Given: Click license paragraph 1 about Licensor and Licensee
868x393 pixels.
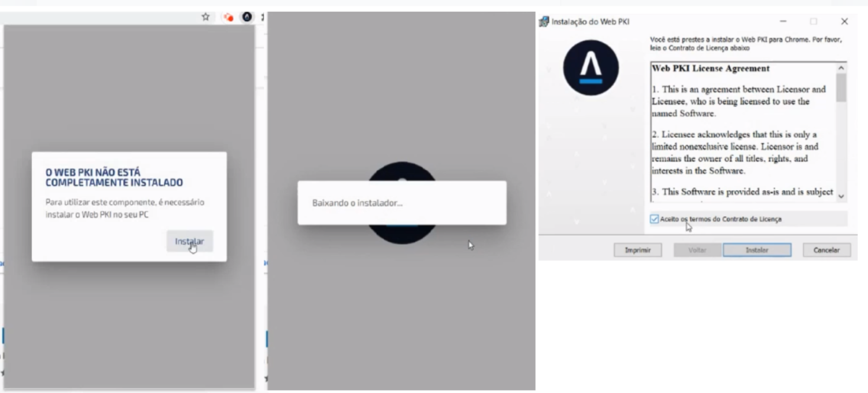Looking at the screenshot, I should tap(739, 102).
